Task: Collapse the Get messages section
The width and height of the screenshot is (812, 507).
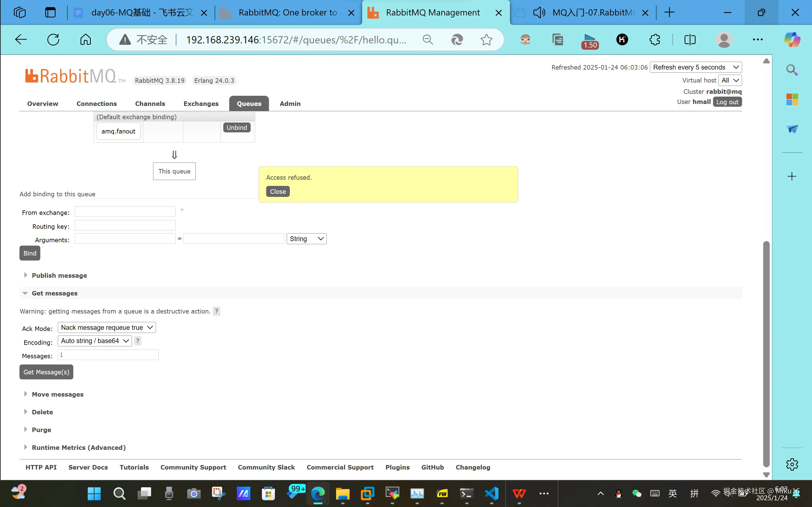Action: click(54, 293)
